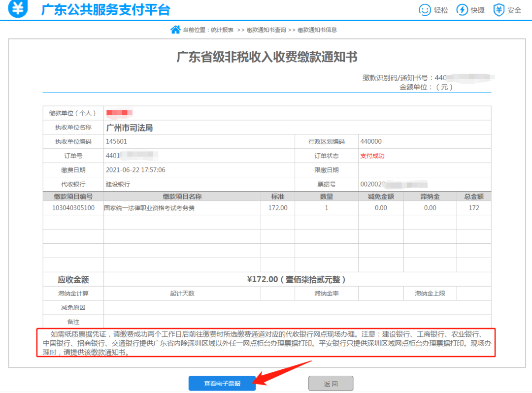The height and width of the screenshot is (393, 532).
Task: Click the 滞纳金计算 row label
Action: pos(73,294)
